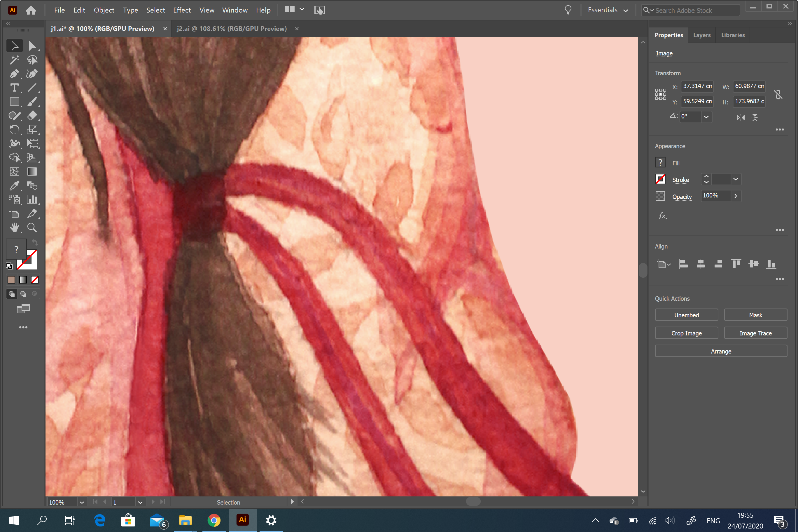Select the Selection tool
Viewport: 798px width, 532px height.
click(14, 45)
